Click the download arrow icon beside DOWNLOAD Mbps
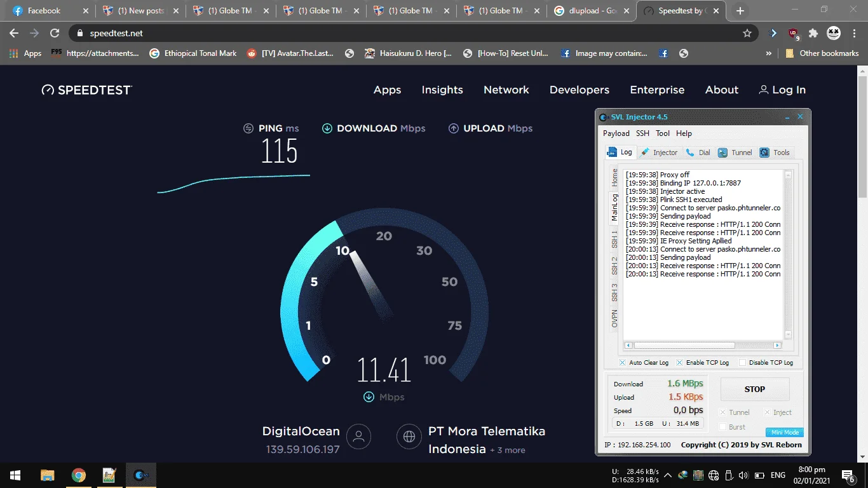 [x=327, y=128]
